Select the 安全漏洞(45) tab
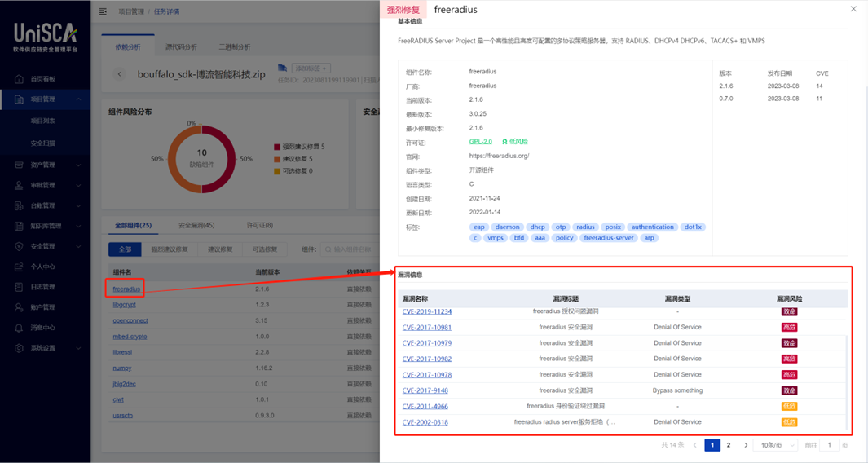The width and height of the screenshot is (868, 463). [196, 226]
